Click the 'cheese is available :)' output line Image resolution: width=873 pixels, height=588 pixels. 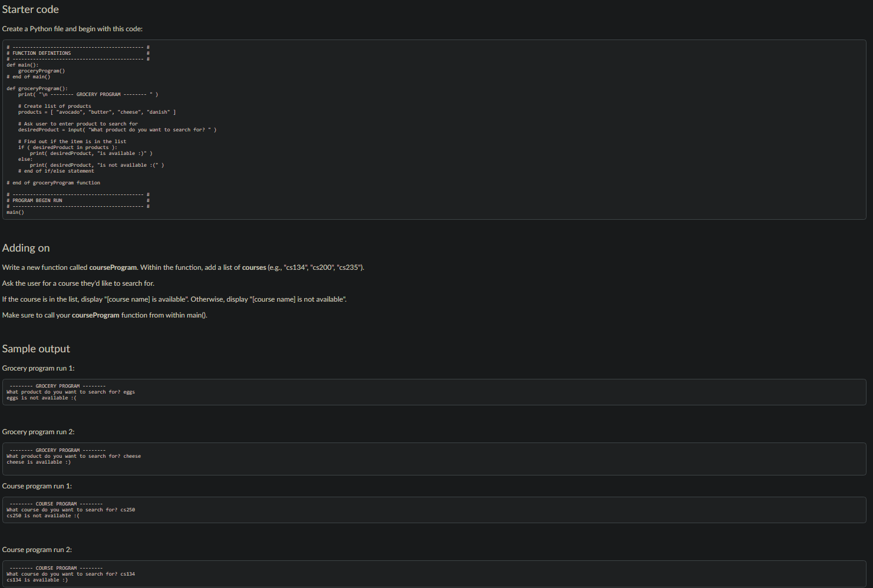[39, 462]
